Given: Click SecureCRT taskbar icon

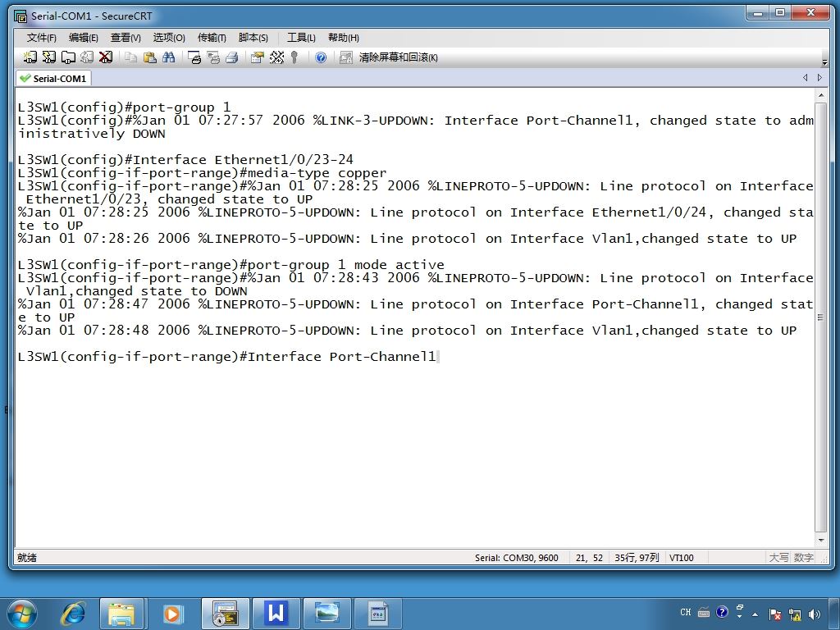Looking at the screenshot, I should 225,614.
